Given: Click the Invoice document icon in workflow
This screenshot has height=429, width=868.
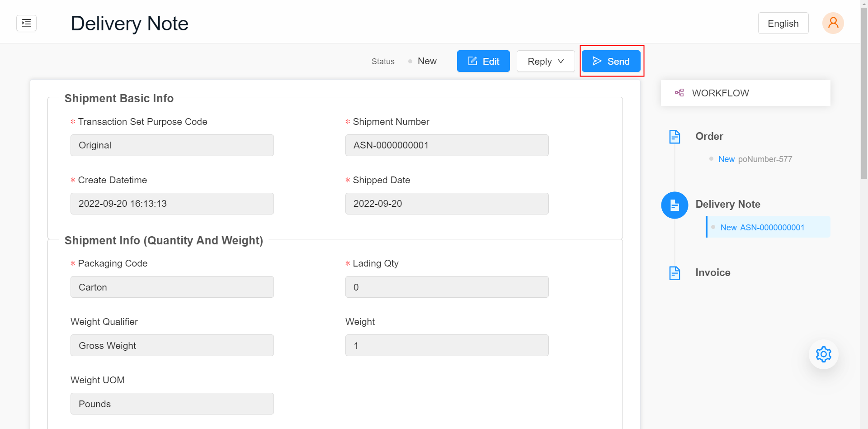Looking at the screenshot, I should (x=675, y=273).
